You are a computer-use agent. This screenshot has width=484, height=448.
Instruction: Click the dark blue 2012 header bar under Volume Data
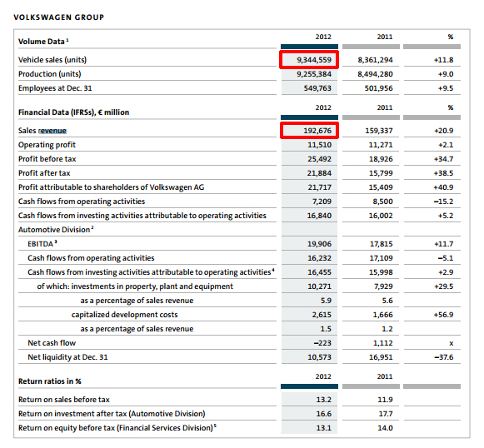(x=309, y=47)
